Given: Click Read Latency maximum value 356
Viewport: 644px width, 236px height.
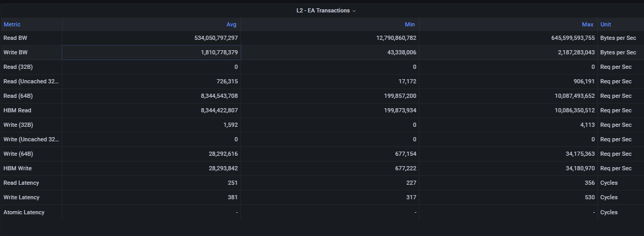Looking at the screenshot, I should (x=590, y=183).
